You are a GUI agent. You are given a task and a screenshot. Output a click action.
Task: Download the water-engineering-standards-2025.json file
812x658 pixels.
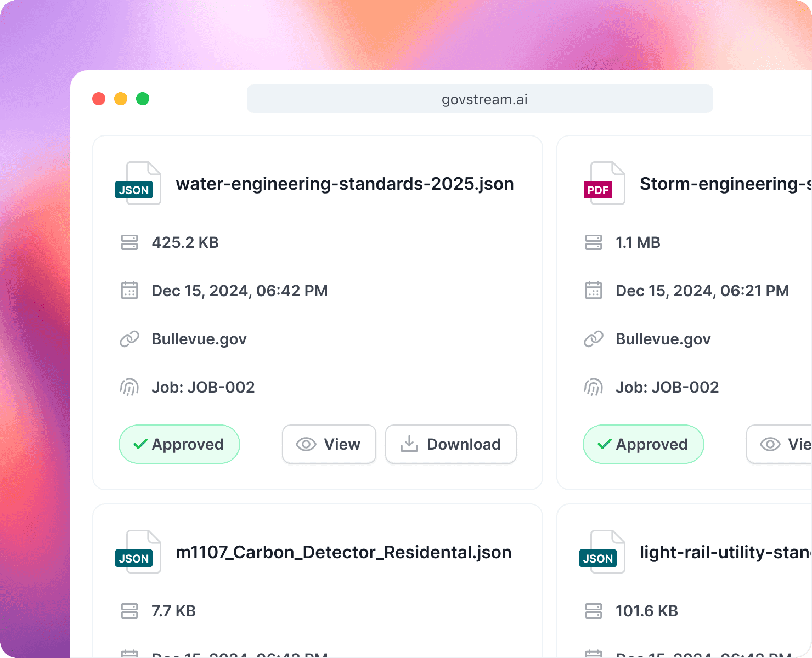pyautogui.click(x=450, y=444)
